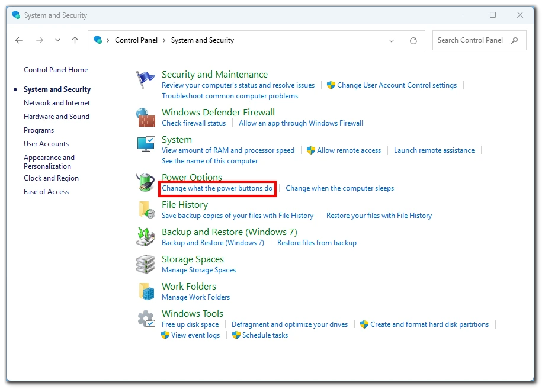Click Schedule tasks

[265, 335]
